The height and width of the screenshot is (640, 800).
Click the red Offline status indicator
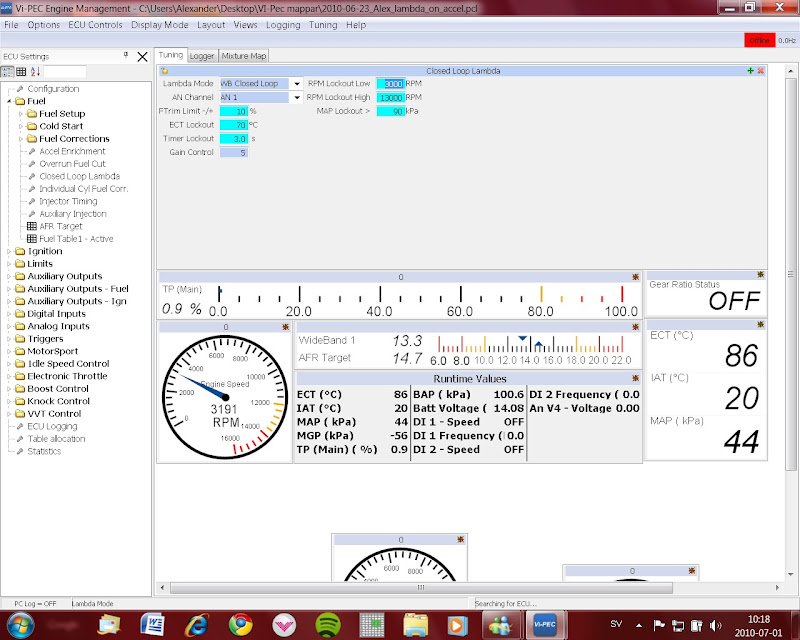click(x=759, y=40)
